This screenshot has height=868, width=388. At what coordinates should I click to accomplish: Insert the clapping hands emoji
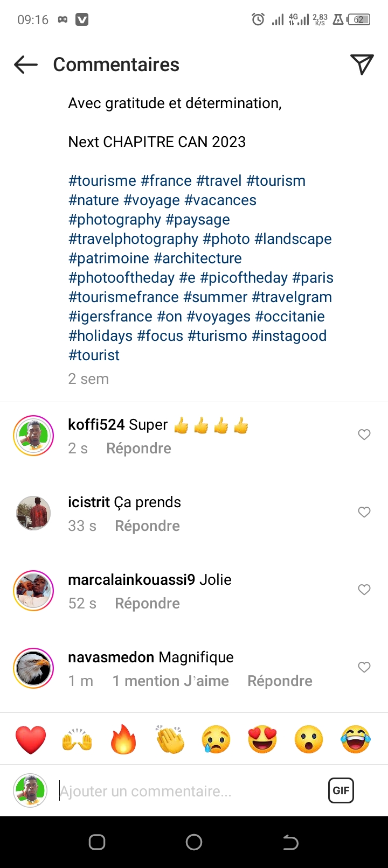(x=170, y=739)
